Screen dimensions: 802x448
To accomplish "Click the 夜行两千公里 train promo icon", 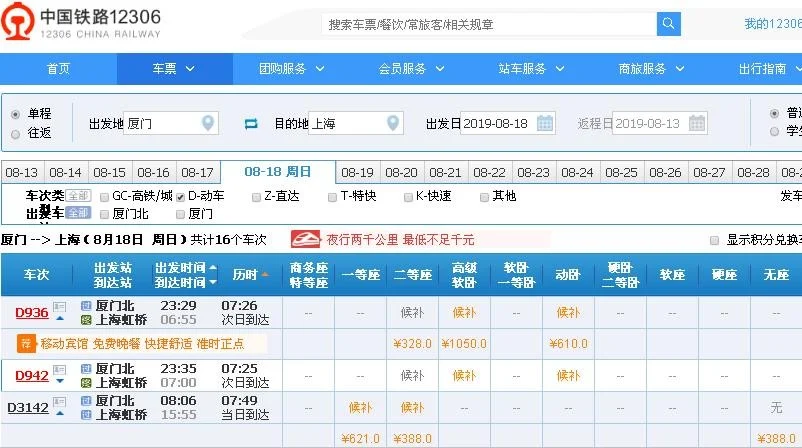I will (x=305, y=239).
